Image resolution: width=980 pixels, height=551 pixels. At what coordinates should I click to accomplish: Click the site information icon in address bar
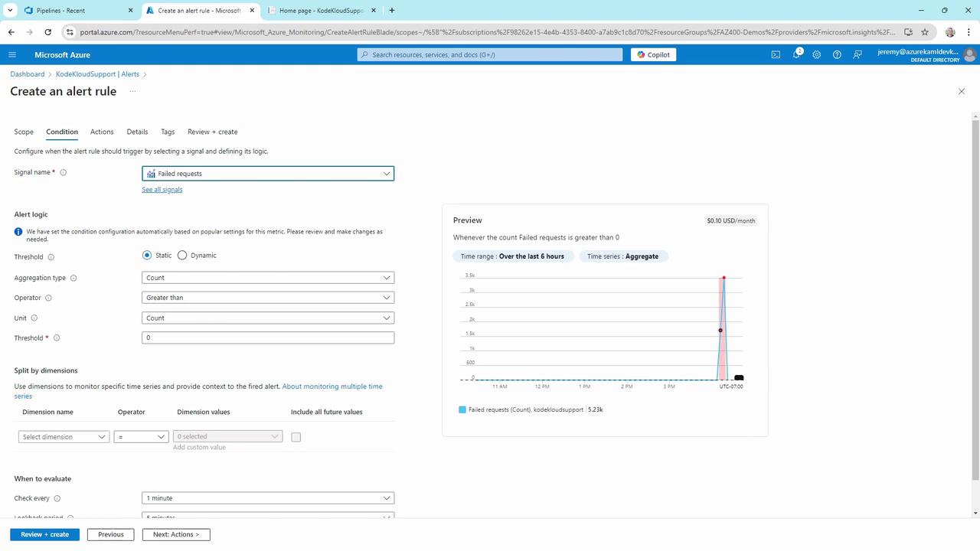pos(70,32)
